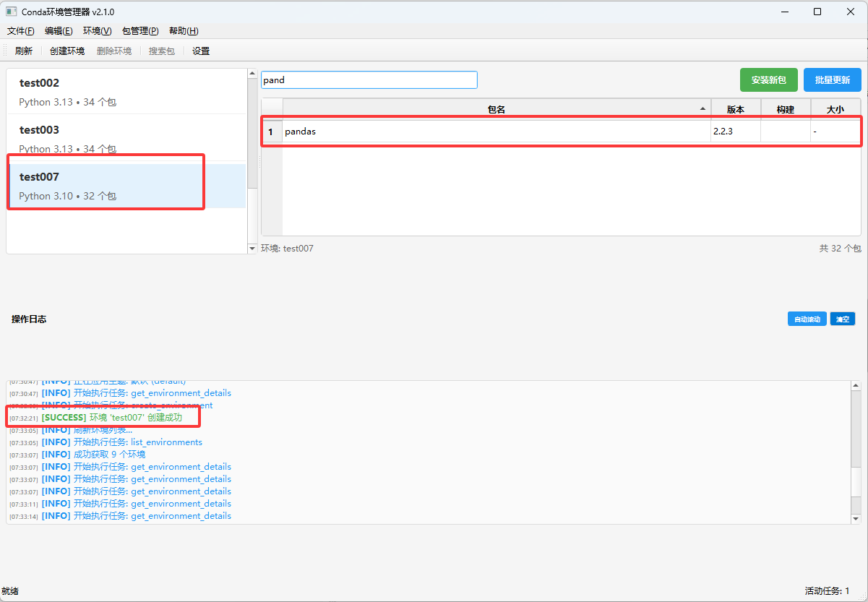Image resolution: width=868 pixels, height=602 pixels.
Task: Click the 操作日志 heading
Action: 29,319
